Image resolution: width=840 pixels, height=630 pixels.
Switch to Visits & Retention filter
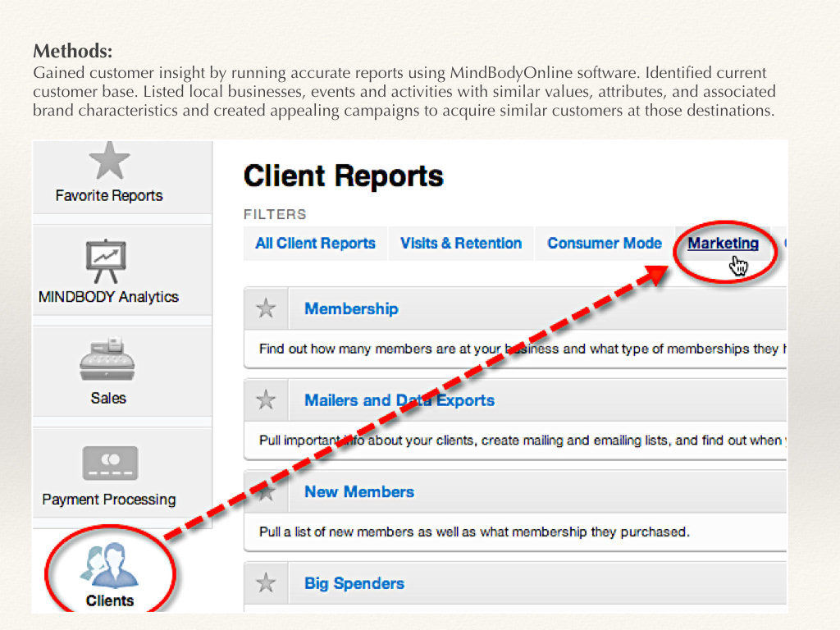click(x=461, y=243)
